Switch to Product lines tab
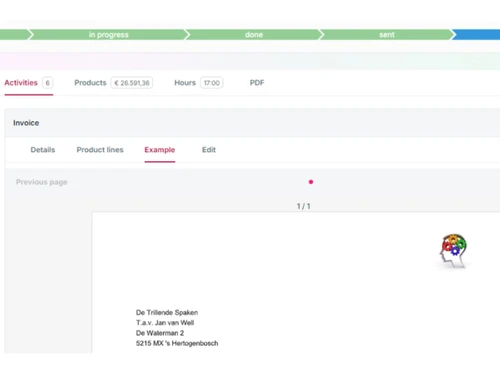Screen dimensions: 500x375 click(100, 150)
